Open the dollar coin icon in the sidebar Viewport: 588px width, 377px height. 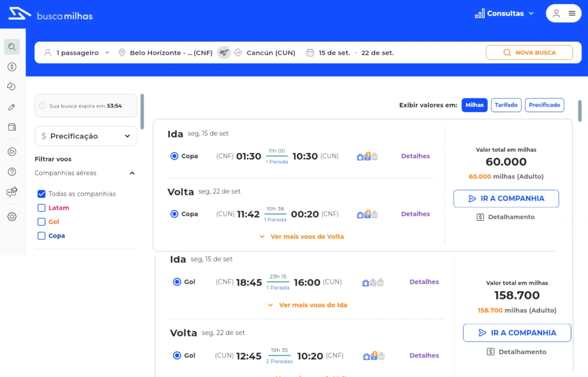tap(12, 67)
